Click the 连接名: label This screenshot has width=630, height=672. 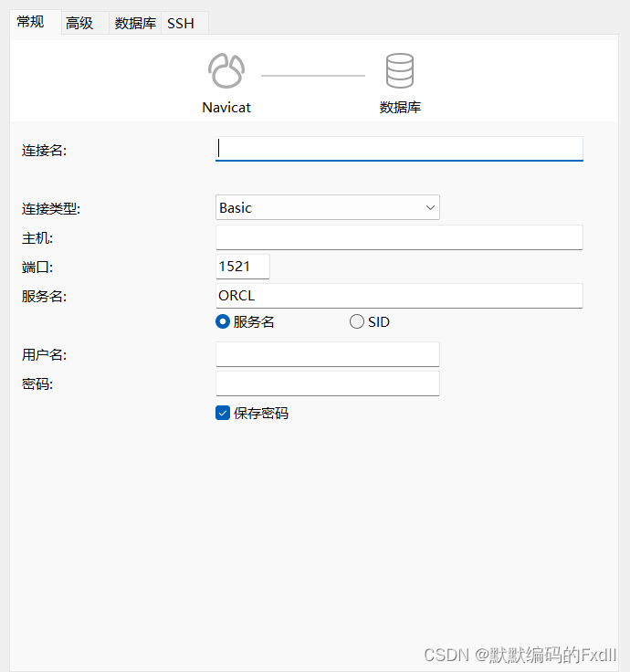coord(44,151)
